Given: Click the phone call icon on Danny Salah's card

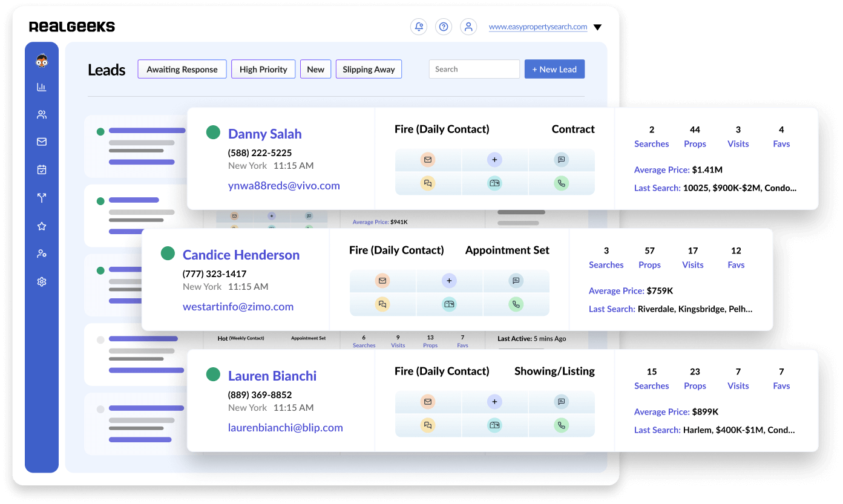Looking at the screenshot, I should coord(562,183).
